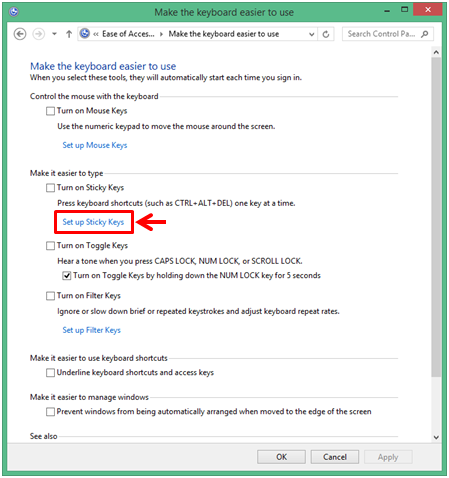Image resolution: width=449 pixels, height=478 pixels.
Task: Refresh the Control Panel page
Action: point(326,34)
